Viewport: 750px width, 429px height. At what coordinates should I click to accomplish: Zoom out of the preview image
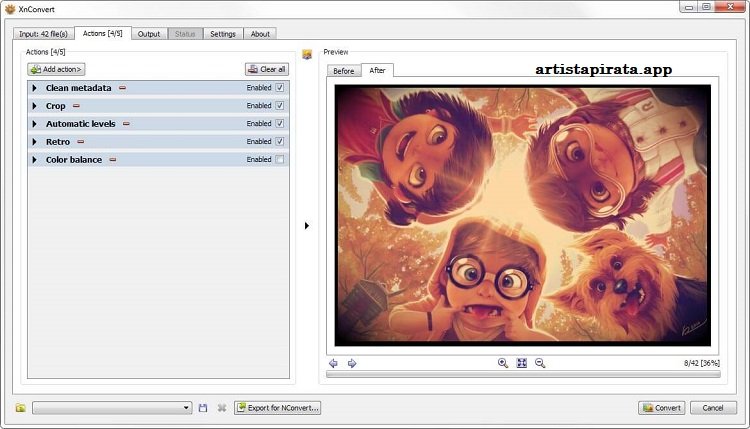540,363
